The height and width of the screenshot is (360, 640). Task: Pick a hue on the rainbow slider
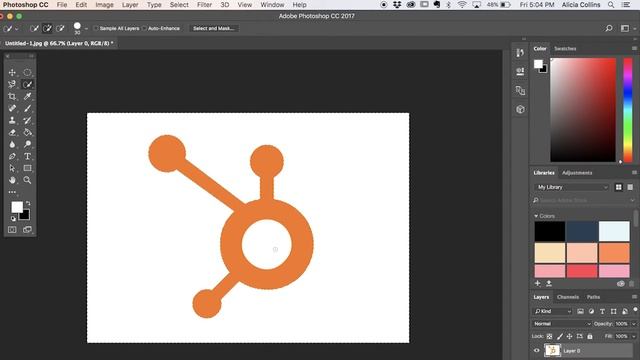(628, 110)
